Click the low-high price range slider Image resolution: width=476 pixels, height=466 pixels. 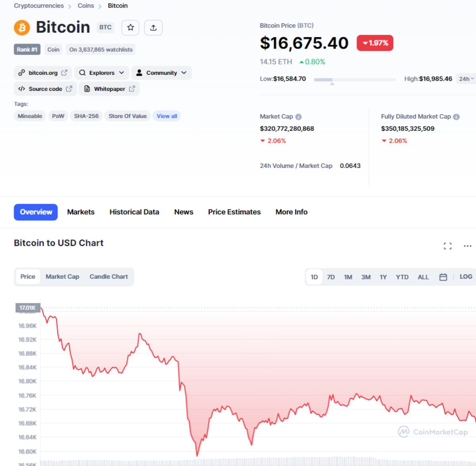355,80
